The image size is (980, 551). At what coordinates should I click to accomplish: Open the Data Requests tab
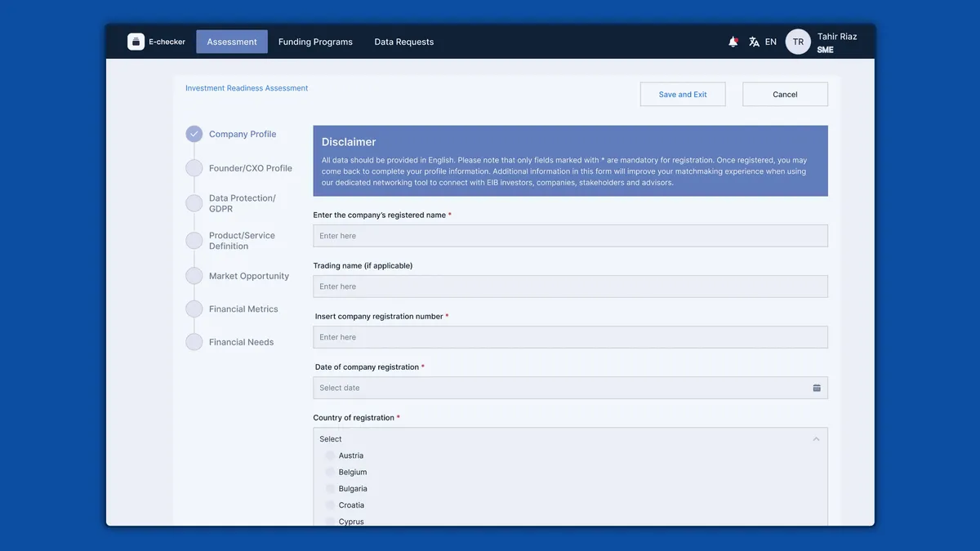pos(404,42)
